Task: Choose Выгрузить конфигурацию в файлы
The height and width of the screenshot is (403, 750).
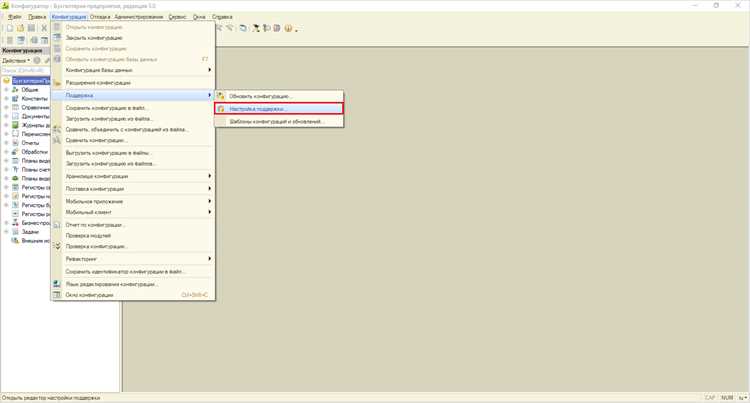Action: point(133,153)
